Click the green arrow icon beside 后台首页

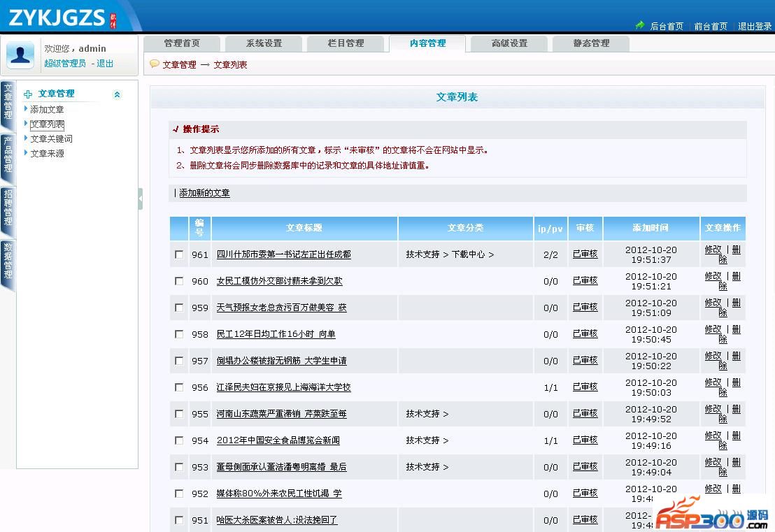(640, 25)
